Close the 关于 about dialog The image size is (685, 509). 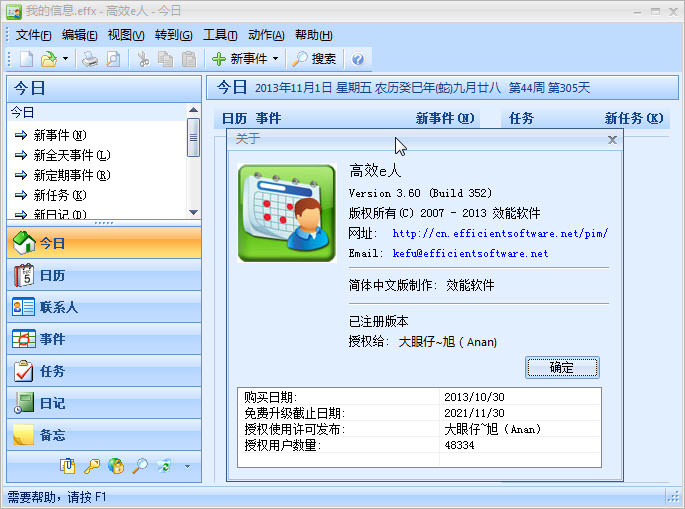[x=612, y=140]
